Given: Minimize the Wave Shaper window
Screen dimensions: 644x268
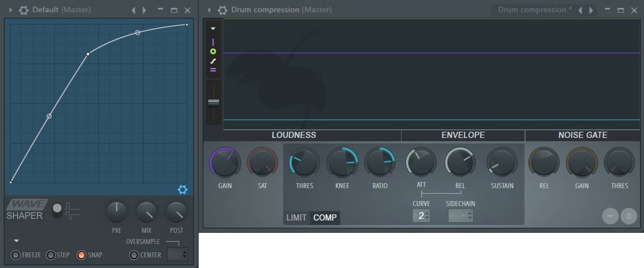Looking at the screenshot, I should 161,9.
